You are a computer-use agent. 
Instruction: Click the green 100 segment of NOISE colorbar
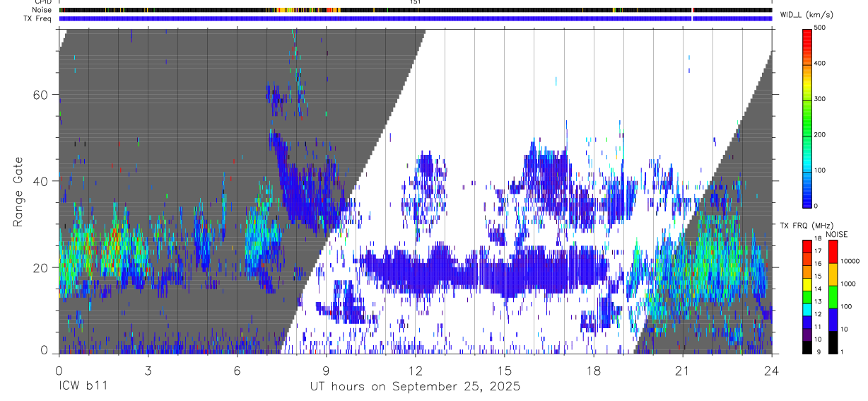833,297
